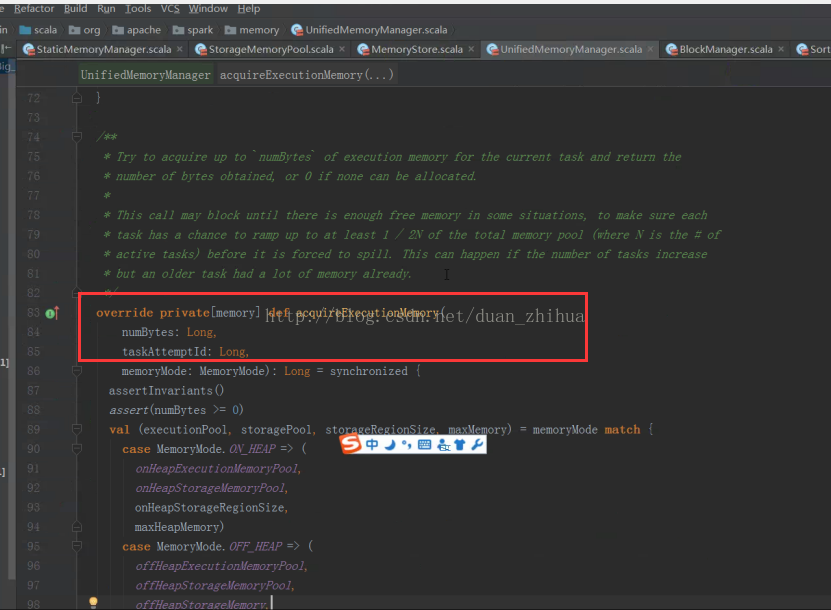Click 'maxHeapMemory' on line 94

pyautogui.click(x=177, y=527)
